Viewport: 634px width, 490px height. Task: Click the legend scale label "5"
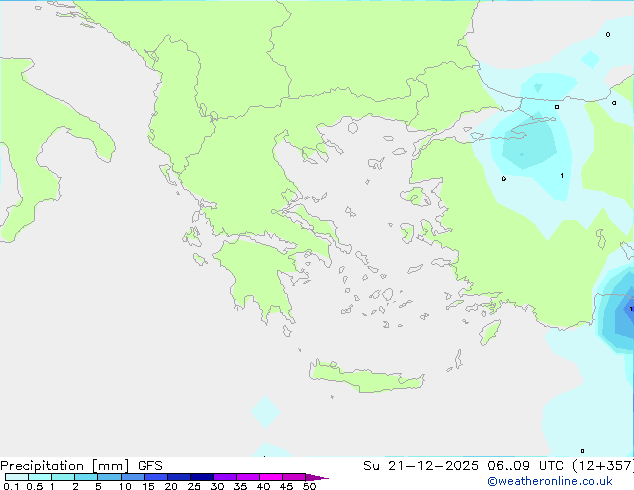pyautogui.click(x=98, y=486)
